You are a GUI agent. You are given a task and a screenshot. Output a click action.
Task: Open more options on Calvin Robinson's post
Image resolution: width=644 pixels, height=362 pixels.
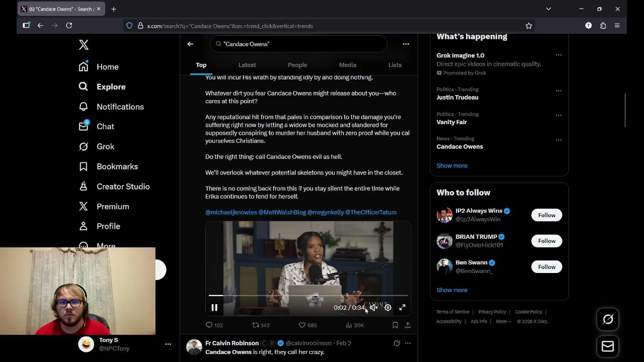click(x=408, y=343)
